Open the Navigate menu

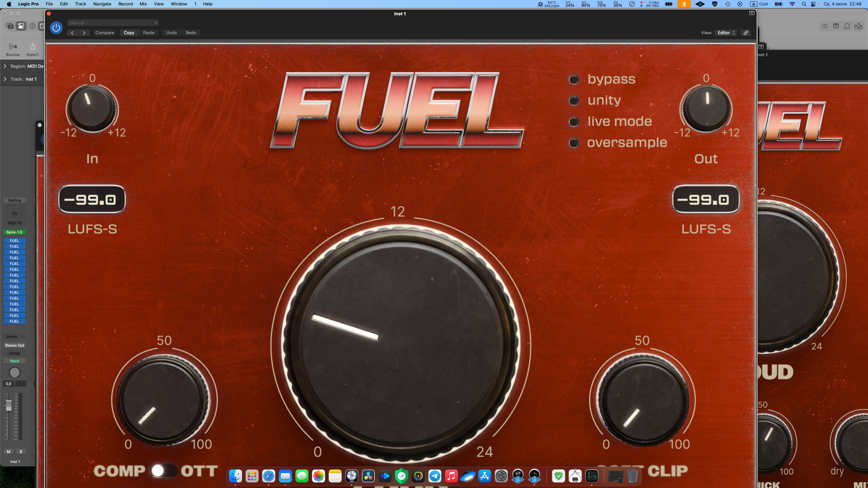(x=102, y=4)
